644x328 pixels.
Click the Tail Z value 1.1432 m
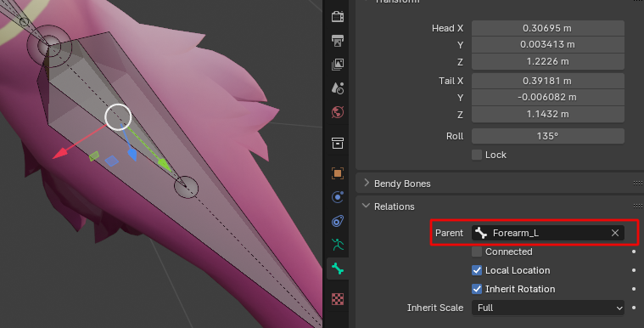click(x=548, y=114)
